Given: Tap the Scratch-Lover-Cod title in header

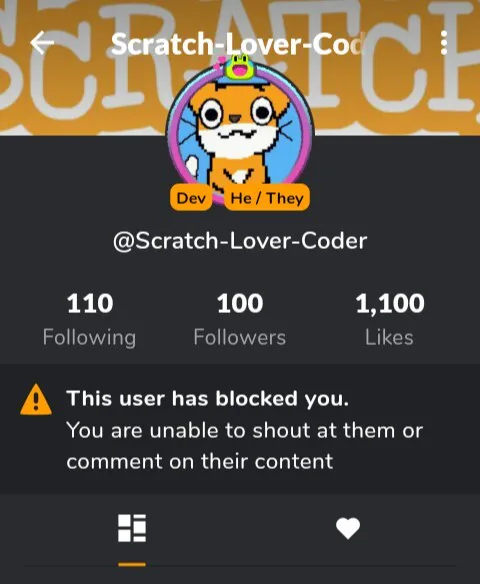Looking at the screenshot, I should [237, 44].
